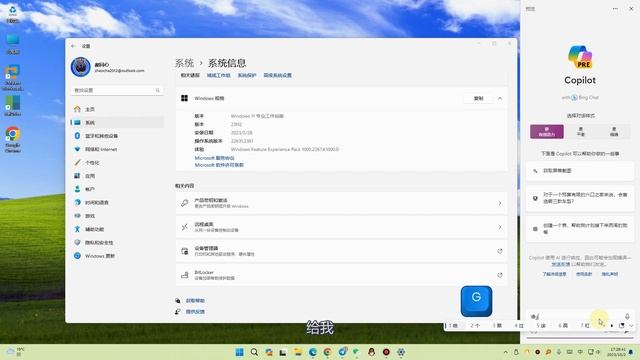Launch BitLocker via its external-open icon

[500, 275]
